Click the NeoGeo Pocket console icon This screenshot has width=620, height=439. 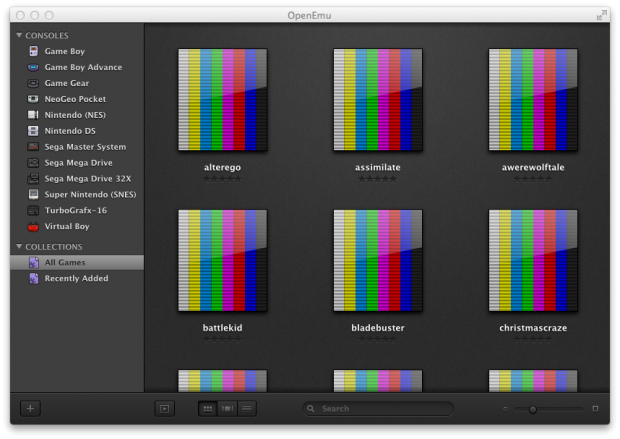33,99
